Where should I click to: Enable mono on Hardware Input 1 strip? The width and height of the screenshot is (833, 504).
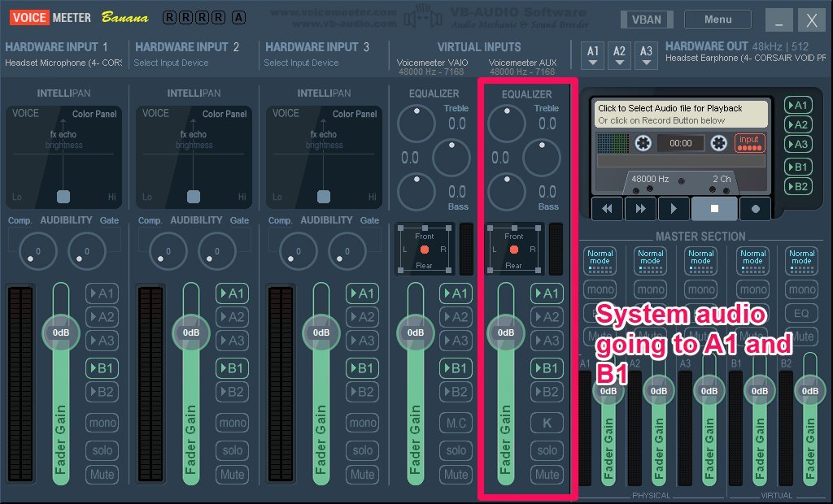pyautogui.click(x=102, y=423)
